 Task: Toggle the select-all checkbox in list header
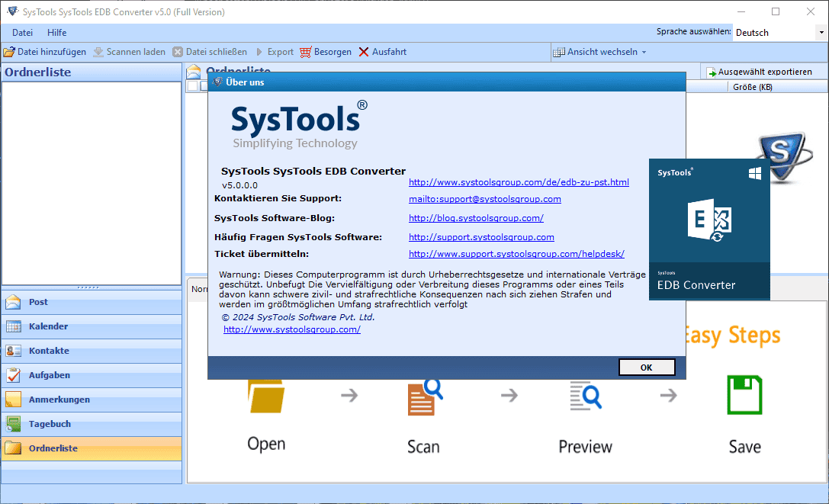(192, 87)
